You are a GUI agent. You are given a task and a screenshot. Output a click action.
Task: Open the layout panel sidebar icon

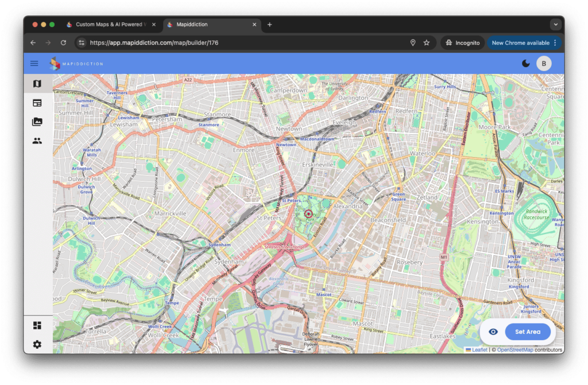coord(37,103)
